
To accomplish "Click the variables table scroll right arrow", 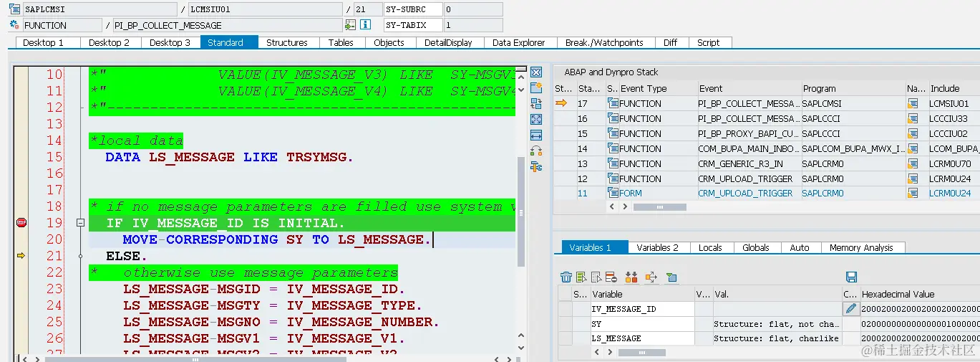I will (609, 352).
